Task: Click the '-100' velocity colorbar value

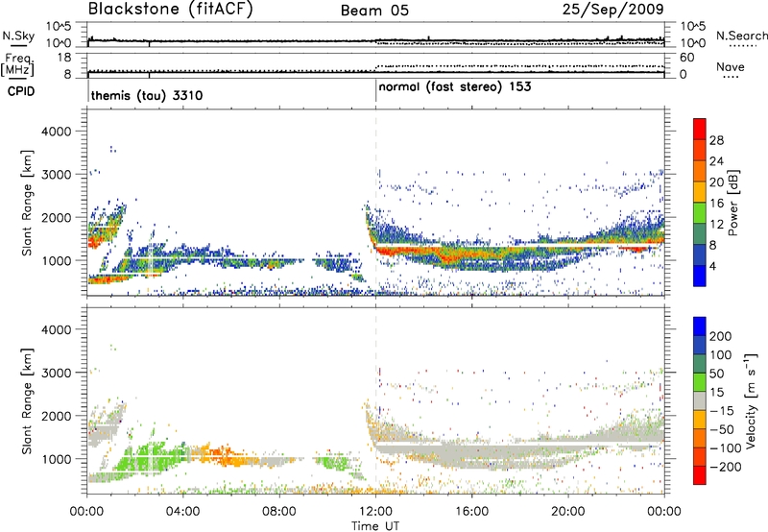Action: point(726,448)
